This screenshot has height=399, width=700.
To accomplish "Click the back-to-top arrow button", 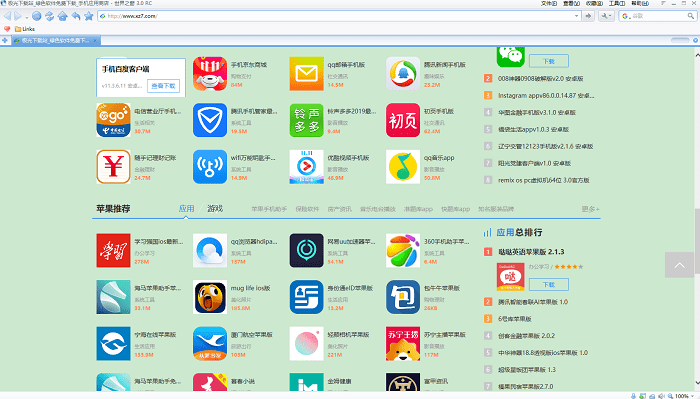I will click(x=679, y=265).
